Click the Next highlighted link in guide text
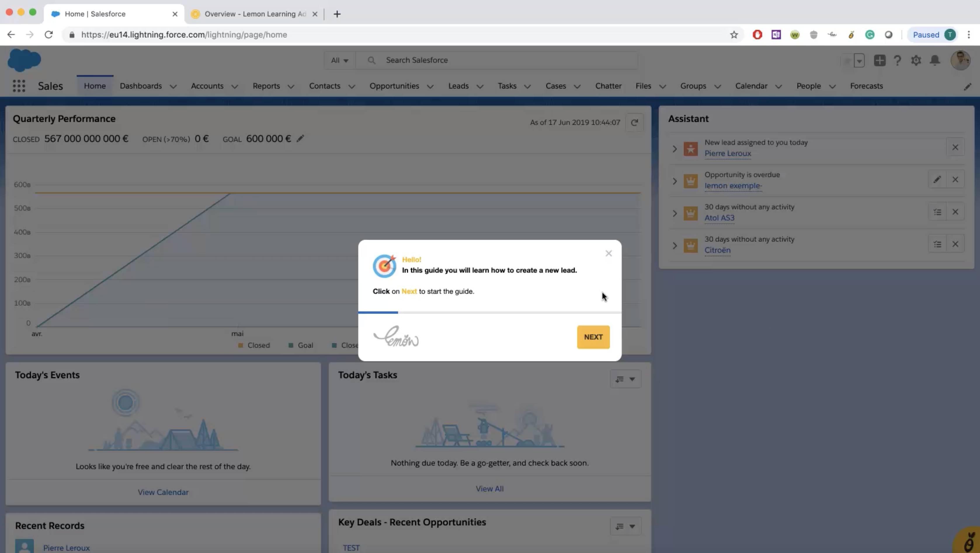 [409, 291]
